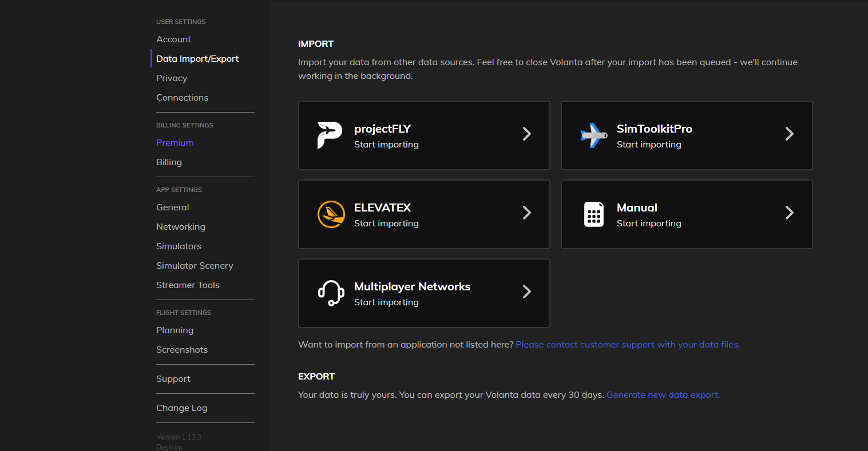Viewport: 868px width, 451px height.
Task: Open Streamer Tools settings
Action: click(188, 285)
